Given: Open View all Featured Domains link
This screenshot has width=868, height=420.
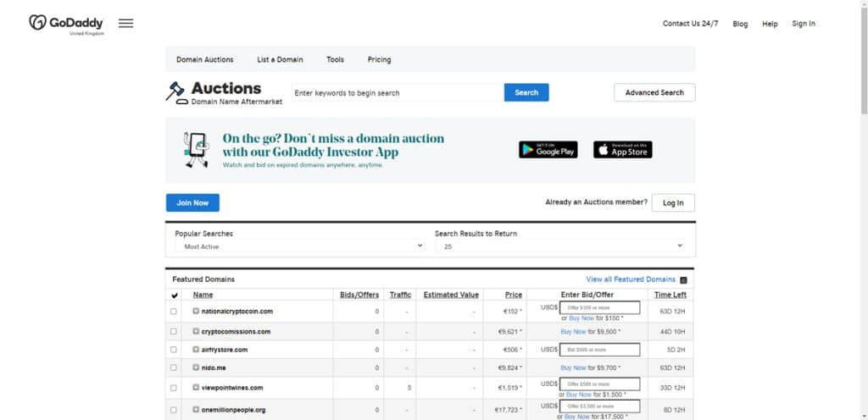Looking at the screenshot, I should [631, 279].
